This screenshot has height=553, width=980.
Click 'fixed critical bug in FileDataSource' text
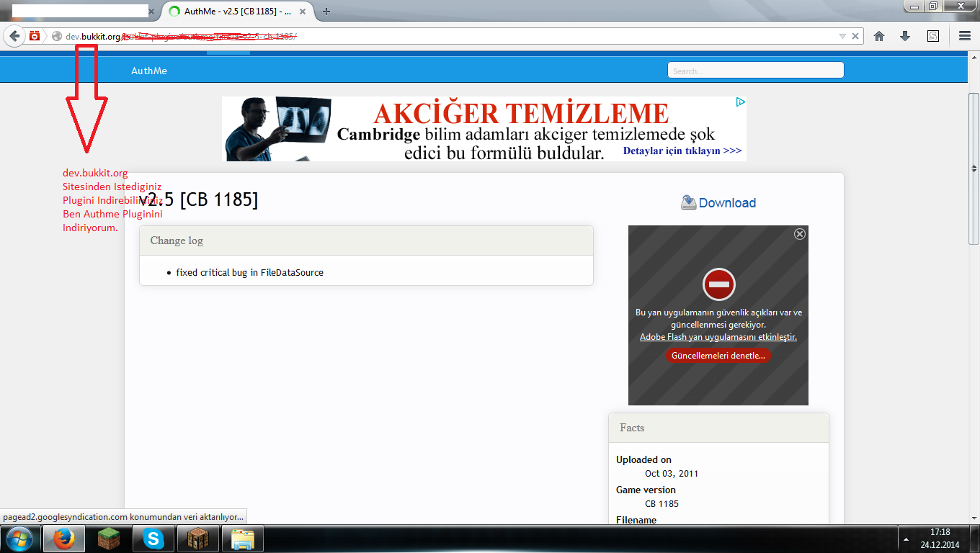250,272
